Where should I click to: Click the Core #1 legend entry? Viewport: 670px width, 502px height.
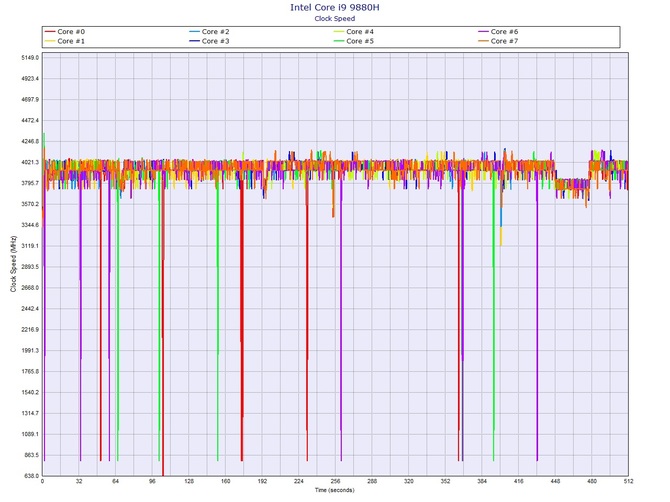[x=65, y=41]
